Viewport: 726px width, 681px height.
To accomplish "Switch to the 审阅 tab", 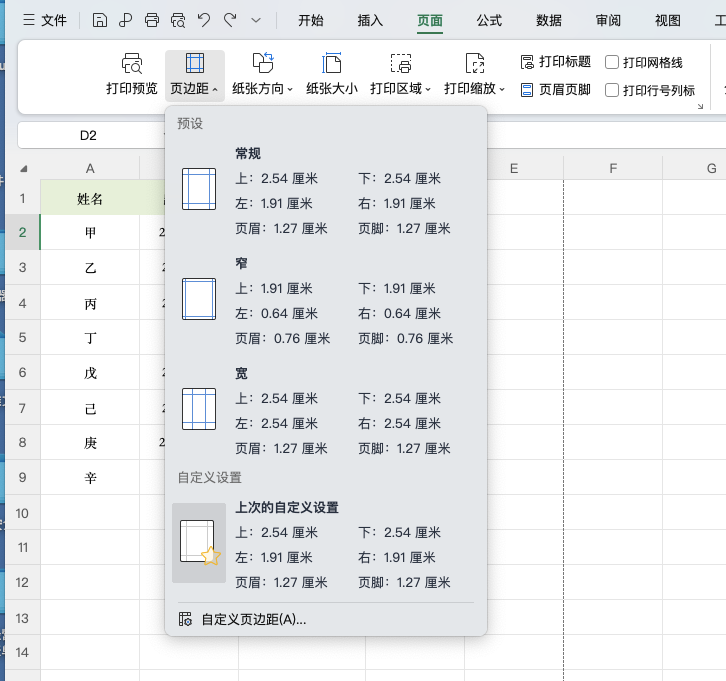I will 608,20.
